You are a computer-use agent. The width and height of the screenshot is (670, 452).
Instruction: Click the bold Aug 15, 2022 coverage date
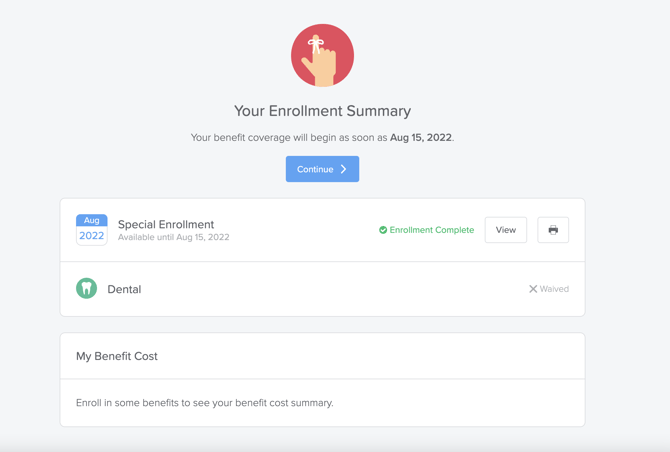(x=420, y=138)
